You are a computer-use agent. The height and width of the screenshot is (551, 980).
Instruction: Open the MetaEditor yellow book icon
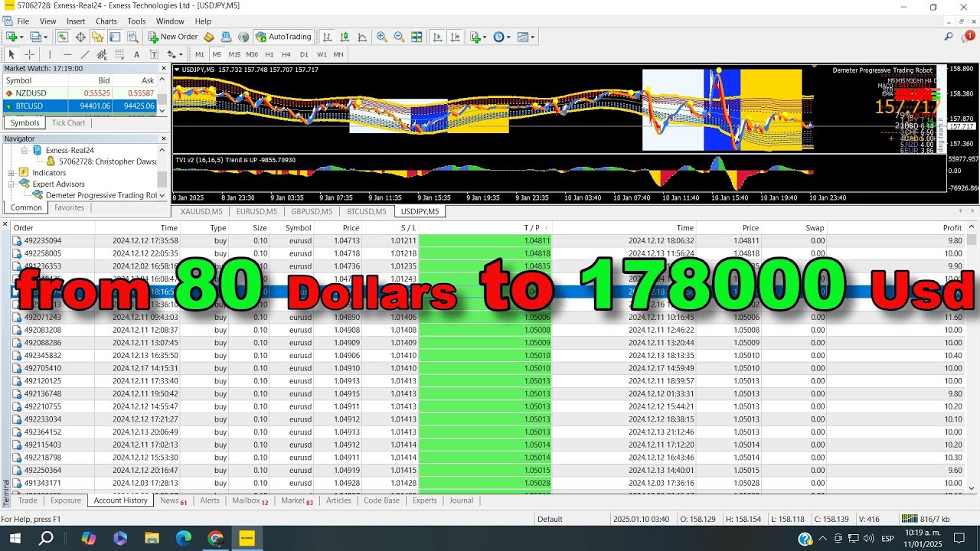click(x=208, y=37)
